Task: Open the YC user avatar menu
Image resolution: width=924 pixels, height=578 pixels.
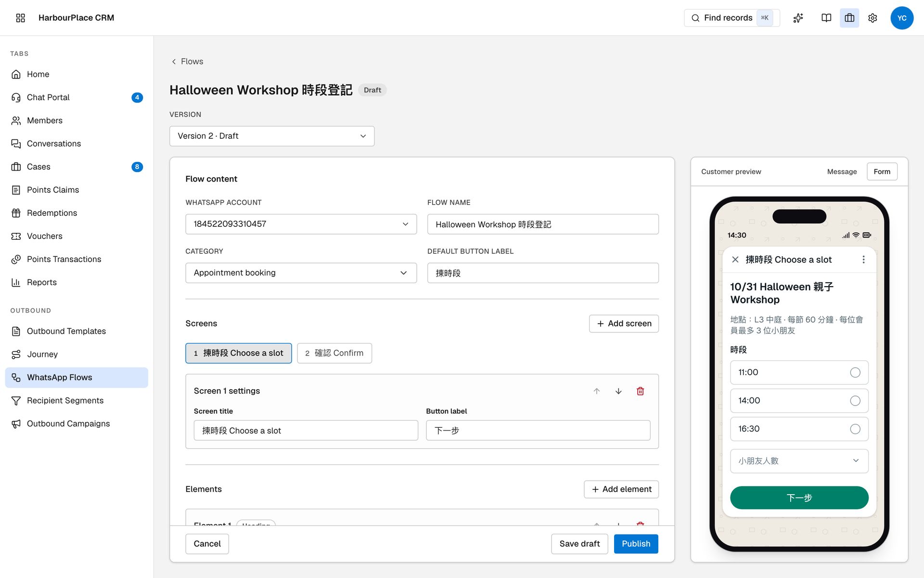Action: coord(902,18)
